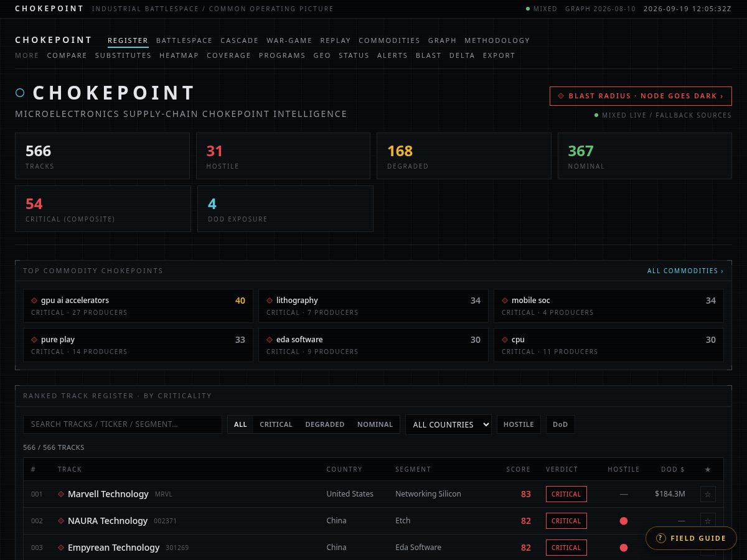747x560 pixels.
Task: Click the search tracks input field
Action: point(123,424)
